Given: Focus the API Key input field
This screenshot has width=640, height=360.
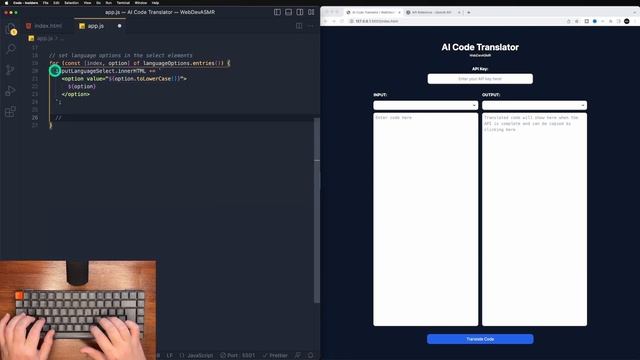Looking at the screenshot, I should 480,79.
